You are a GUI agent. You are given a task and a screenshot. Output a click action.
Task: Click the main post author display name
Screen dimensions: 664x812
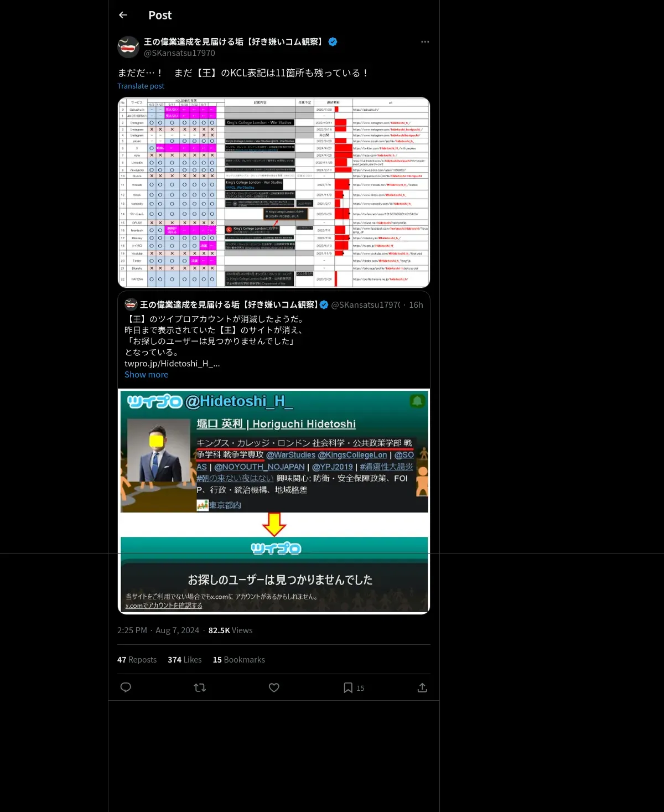235,42
